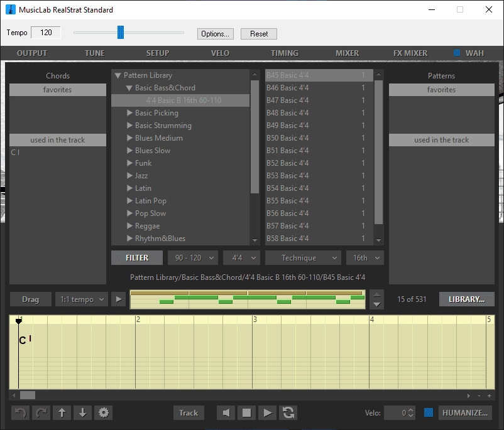Click the redo arrow icon
Image resolution: width=504 pixels, height=430 pixels.
point(41,412)
